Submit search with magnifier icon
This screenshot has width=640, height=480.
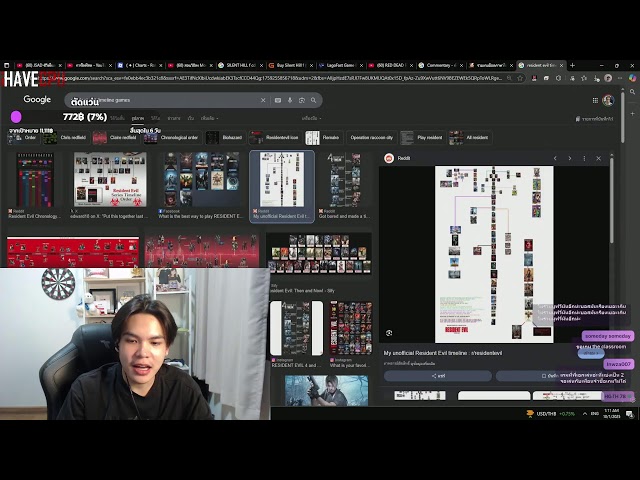[x=313, y=100]
